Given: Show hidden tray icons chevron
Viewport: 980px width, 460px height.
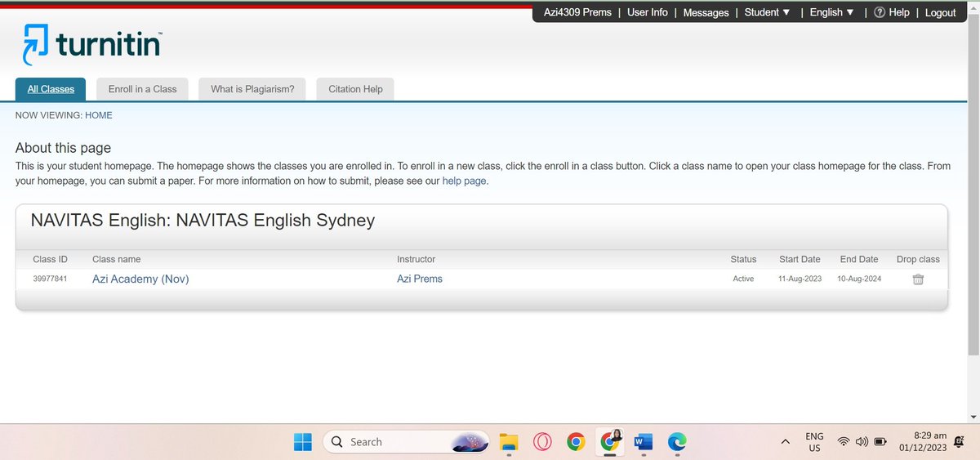Looking at the screenshot, I should point(786,442).
